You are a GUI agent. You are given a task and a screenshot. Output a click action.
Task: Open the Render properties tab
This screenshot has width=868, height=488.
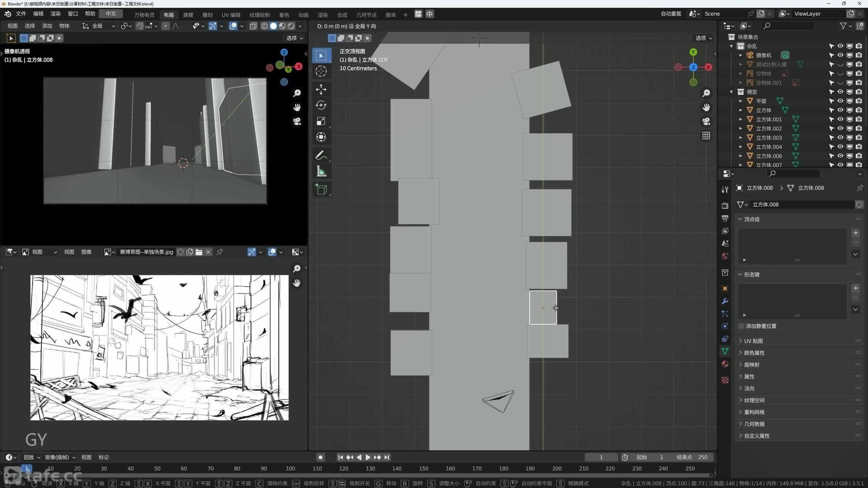[x=725, y=206]
